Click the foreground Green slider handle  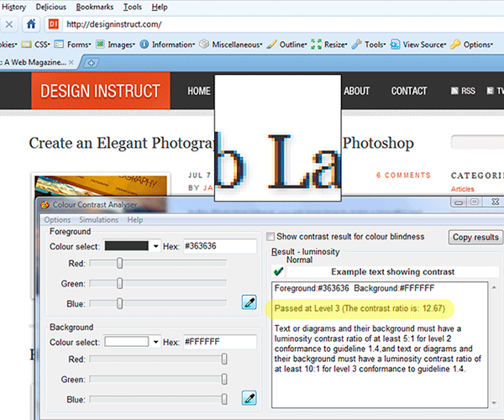click(119, 283)
